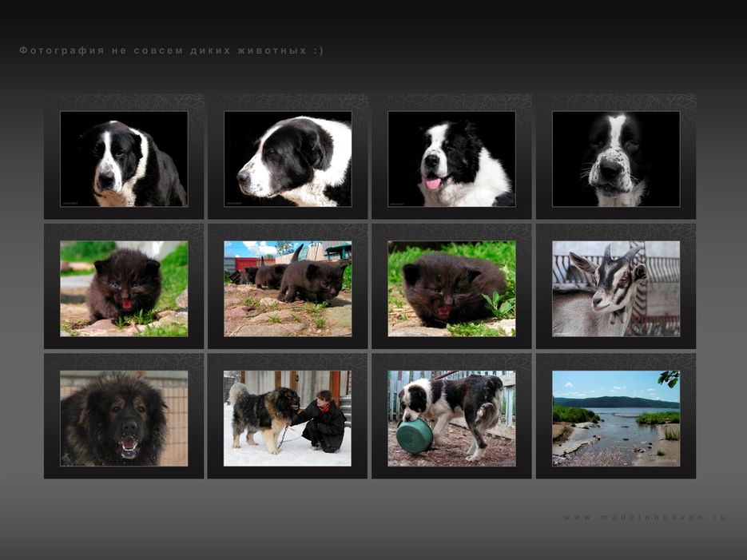Visit the www.madeinheaven.ru link

pos(645,517)
